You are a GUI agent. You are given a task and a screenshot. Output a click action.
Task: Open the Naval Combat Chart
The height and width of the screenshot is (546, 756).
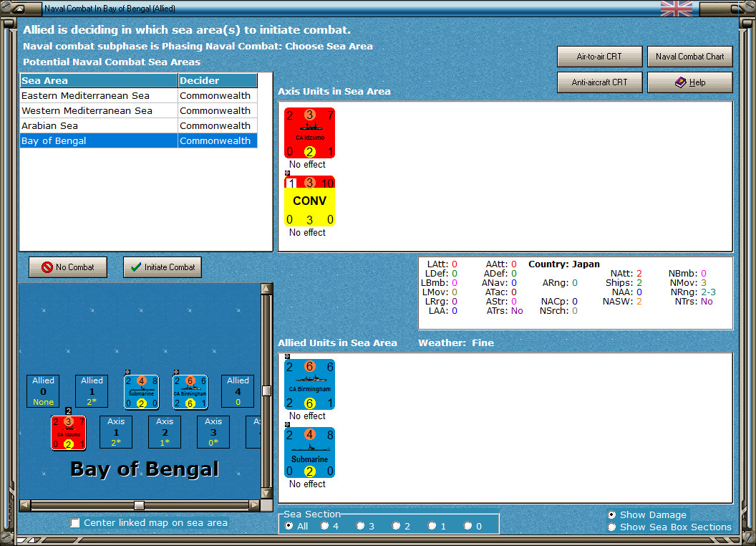[x=689, y=57]
